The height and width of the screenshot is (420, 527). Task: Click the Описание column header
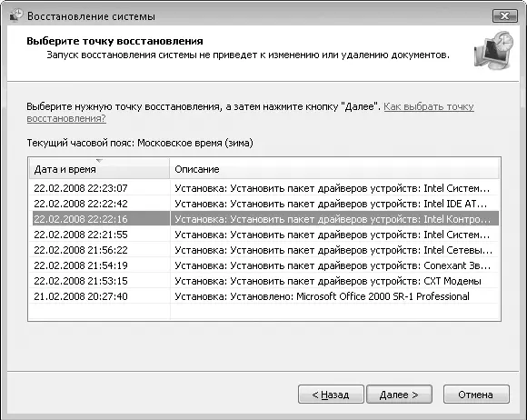pos(334,169)
